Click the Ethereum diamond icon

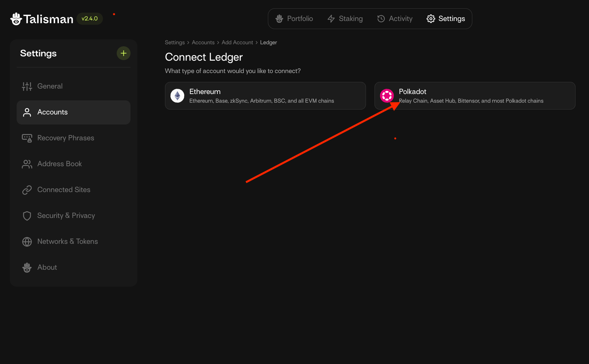pos(177,96)
